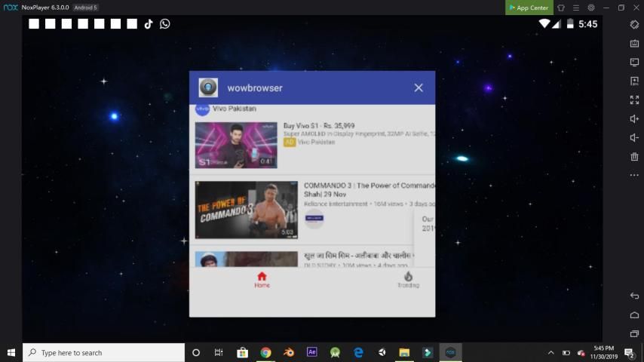Open the Nox theme shirt icon
This screenshot has width=644, height=362.
561,8
